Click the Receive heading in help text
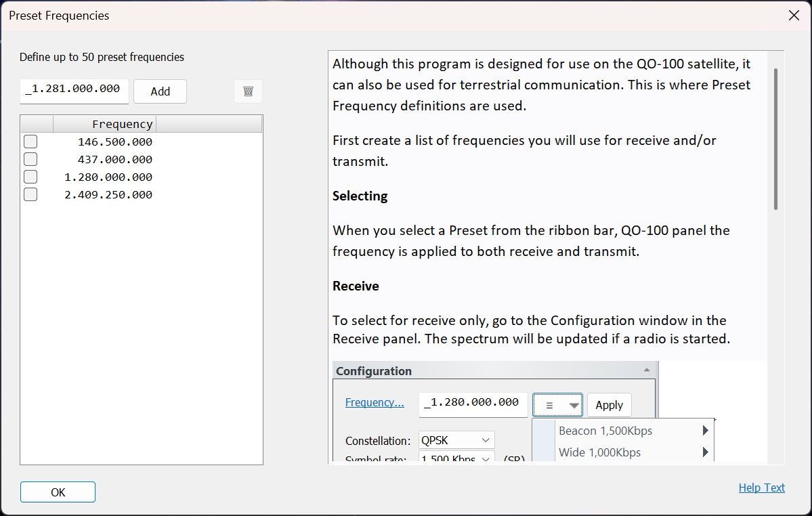 pos(356,286)
